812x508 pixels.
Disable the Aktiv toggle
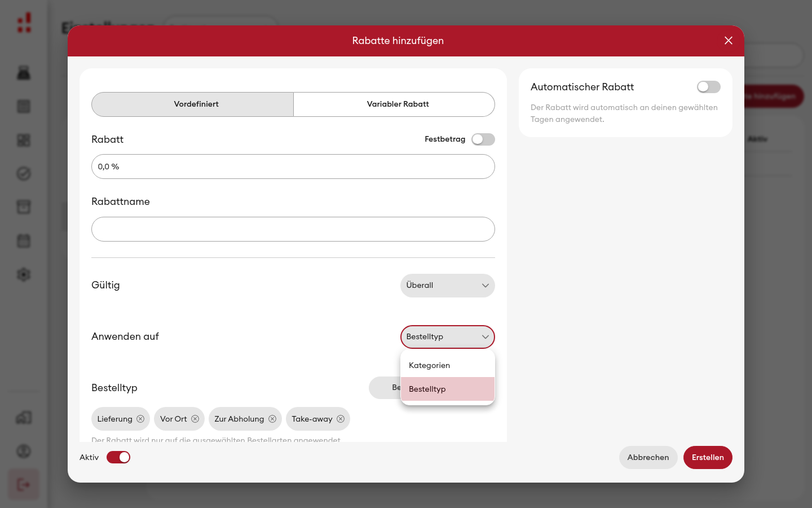coord(118,457)
